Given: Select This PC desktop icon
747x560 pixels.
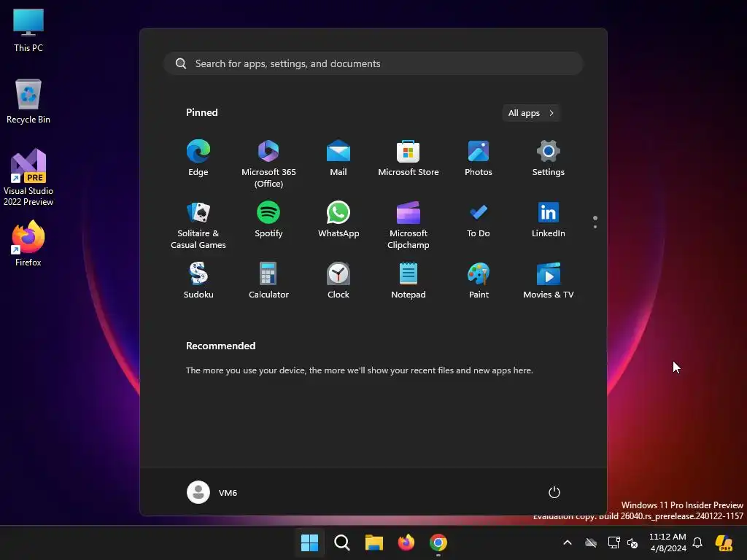Looking at the screenshot, I should [28, 30].
